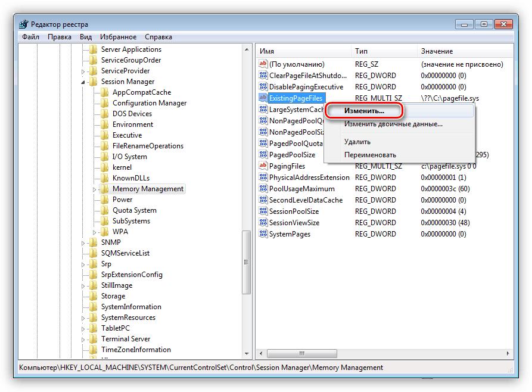532x392 pixels.
Task: Click the Тип column header
Action: (384, 51)
